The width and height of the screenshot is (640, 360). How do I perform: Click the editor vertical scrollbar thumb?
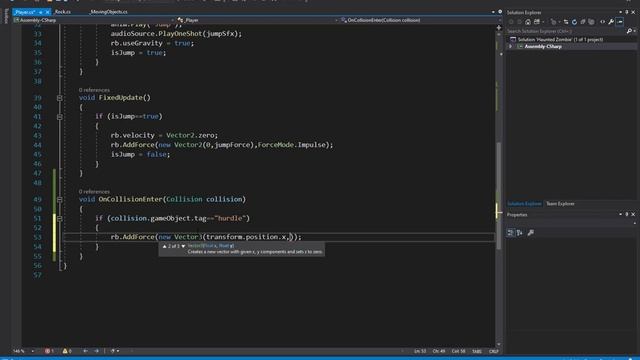pos(499,196)
